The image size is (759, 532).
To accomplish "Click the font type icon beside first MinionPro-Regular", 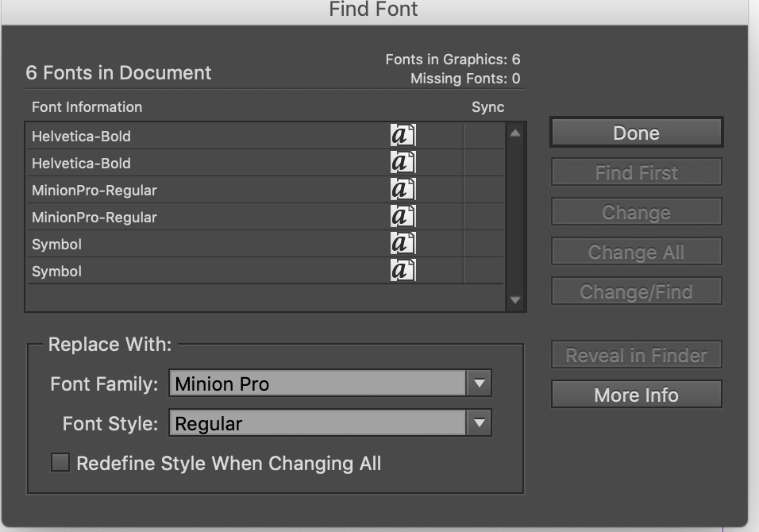I will coord(402,189).
